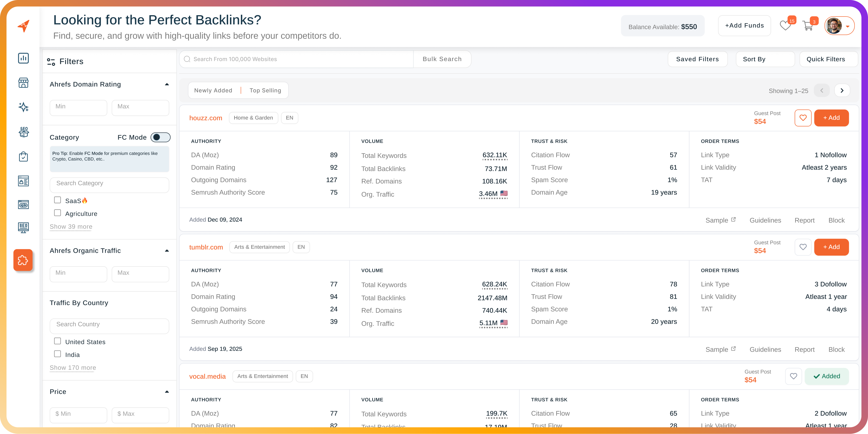Add tumblr.com to cart
This screenshot has width=868, height=434.
coord(831,247)
